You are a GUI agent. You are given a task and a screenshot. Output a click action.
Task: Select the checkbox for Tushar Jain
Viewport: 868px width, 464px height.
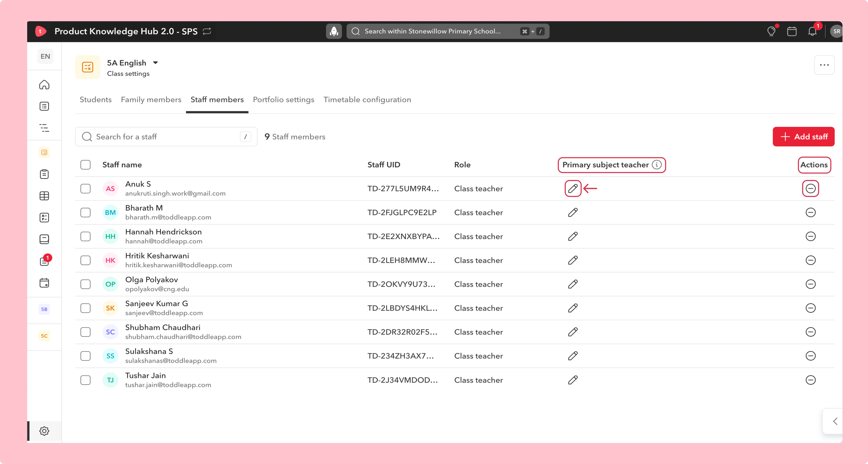[x=86, y=380]
